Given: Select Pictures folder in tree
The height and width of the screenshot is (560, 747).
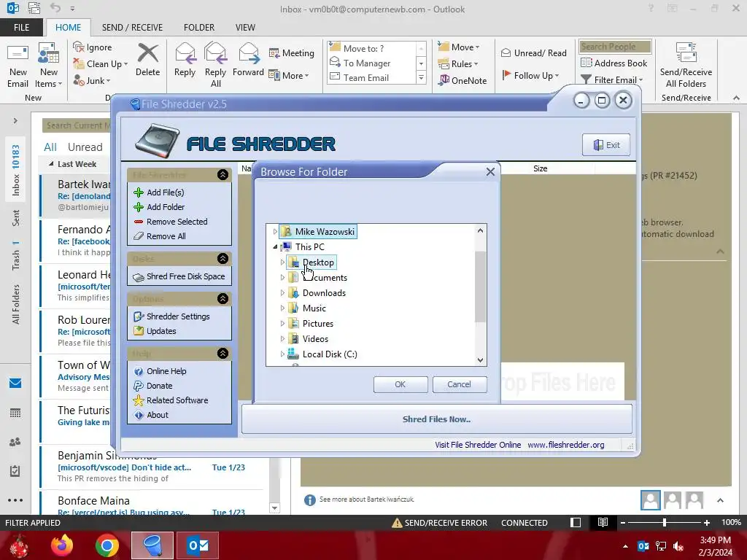Looking at the screenshot, I should 318,324.
